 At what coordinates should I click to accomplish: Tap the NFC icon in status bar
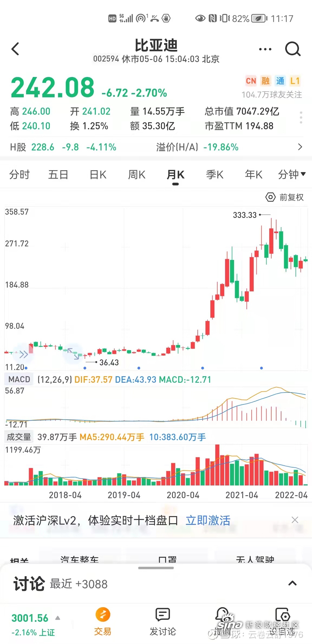coord(213,18)
